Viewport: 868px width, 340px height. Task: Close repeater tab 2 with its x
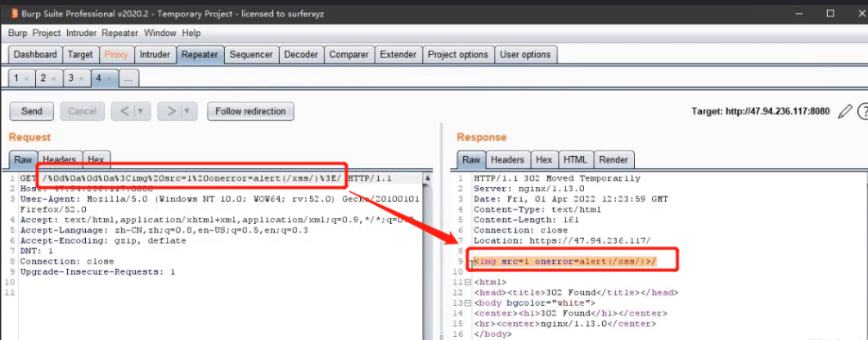54,79
